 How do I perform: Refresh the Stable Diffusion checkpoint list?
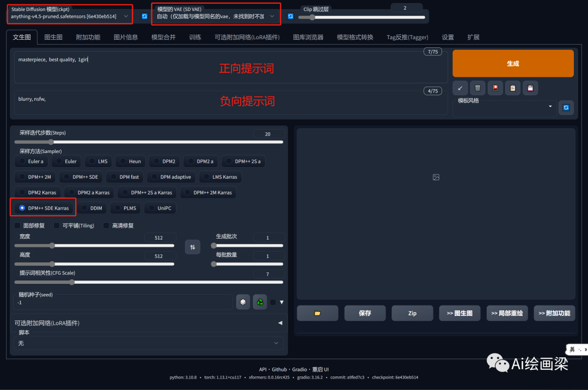click(144, 16)
